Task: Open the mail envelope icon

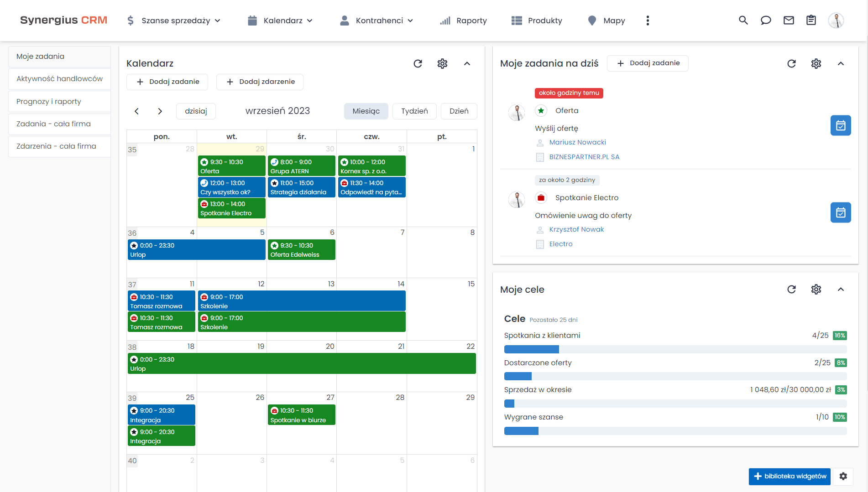Action: click(789, 21)
